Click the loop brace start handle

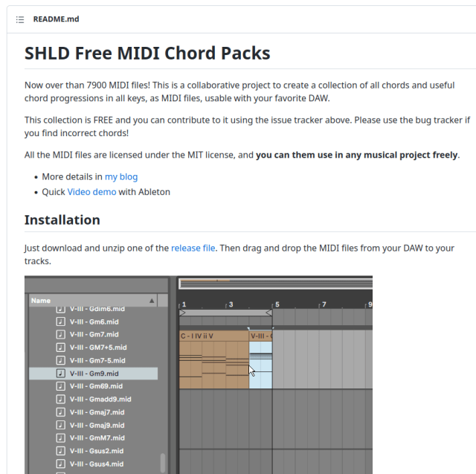point(182,313)
